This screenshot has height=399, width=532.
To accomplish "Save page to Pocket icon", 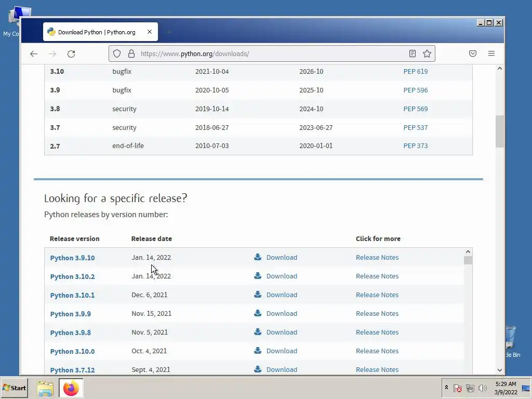I will [473, 54].
